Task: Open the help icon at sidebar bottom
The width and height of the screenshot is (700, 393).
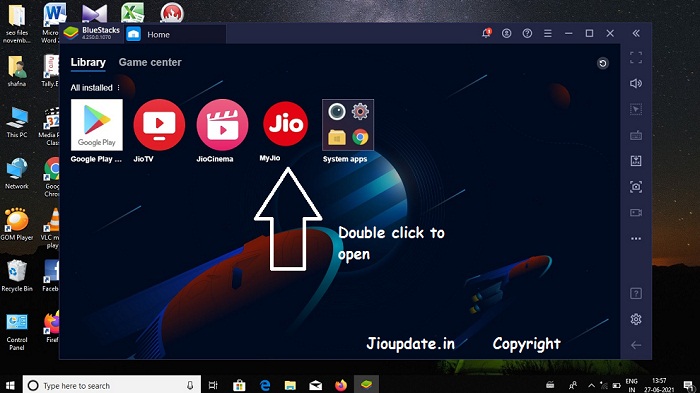Action: [x=636, y=293]
